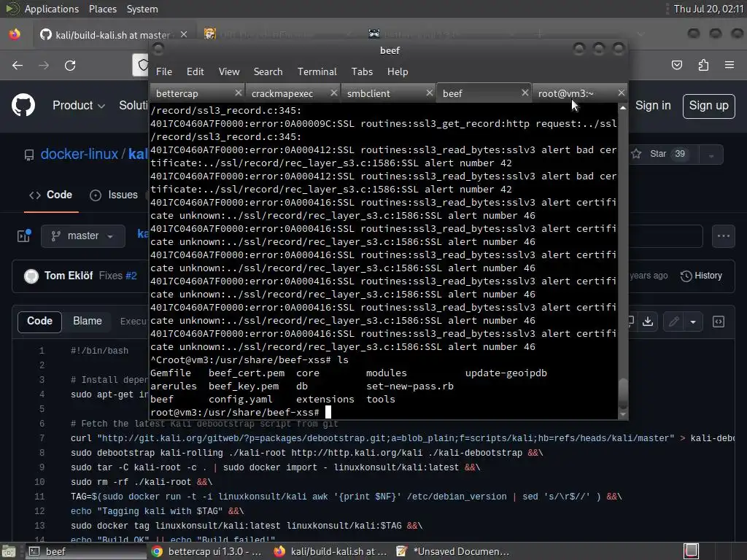Expand the edit options dropdown arrow
The image size is (747, 560).
click(693, 322)
